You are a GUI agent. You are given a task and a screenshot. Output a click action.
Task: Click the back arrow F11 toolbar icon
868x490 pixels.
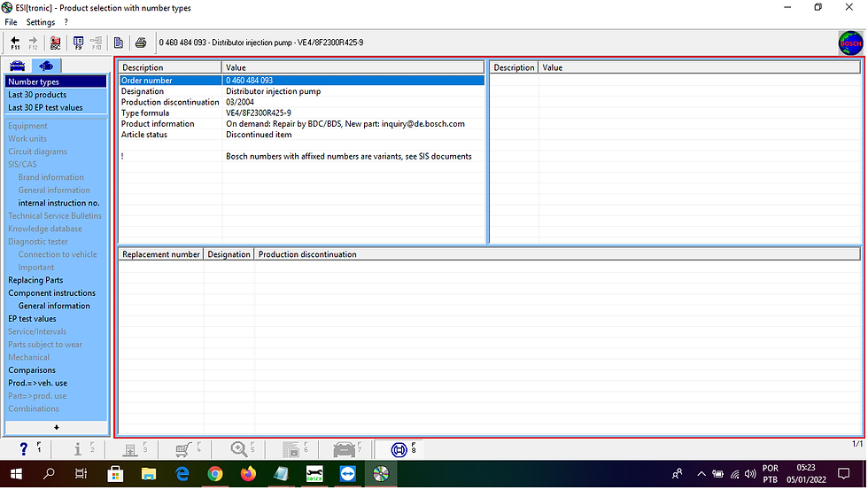click(16, 43)
